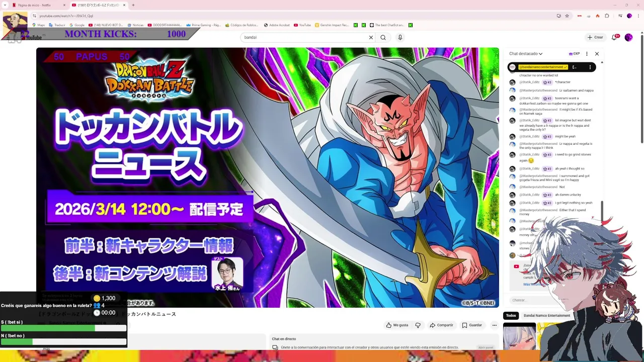
Task: Open pinned message three-dot menu
Action: [x=590, y=67]
